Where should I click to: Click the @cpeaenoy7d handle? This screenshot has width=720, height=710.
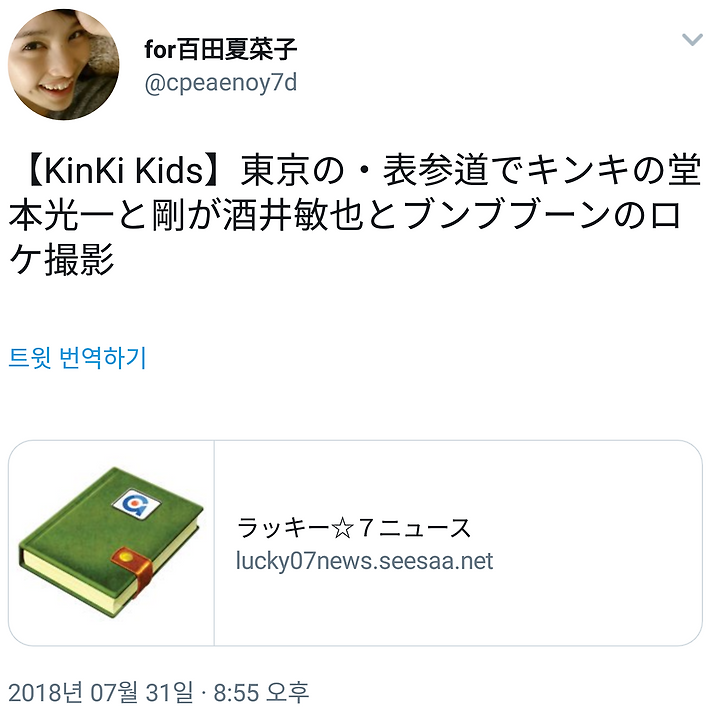coord(221,83)
